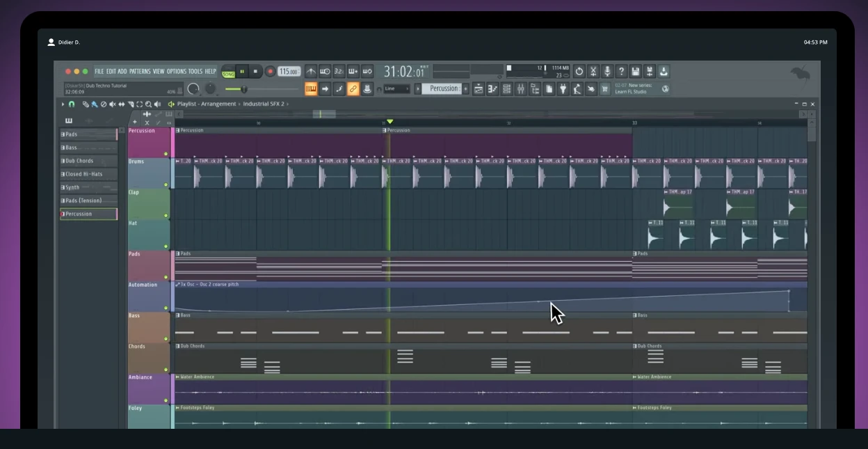Open the Channel rack view icon
Image resolution: width=868 pixels, height=449 pixels.
click(x=506, y=88)
